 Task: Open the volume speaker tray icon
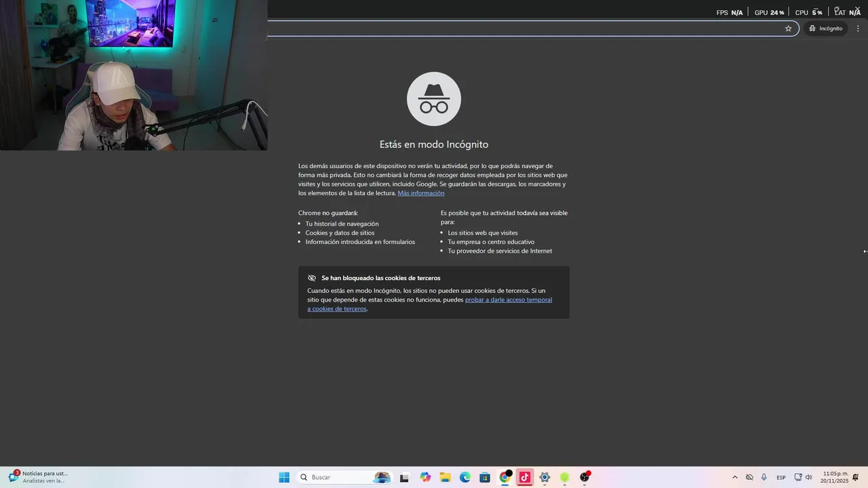[x=808, y=477]
